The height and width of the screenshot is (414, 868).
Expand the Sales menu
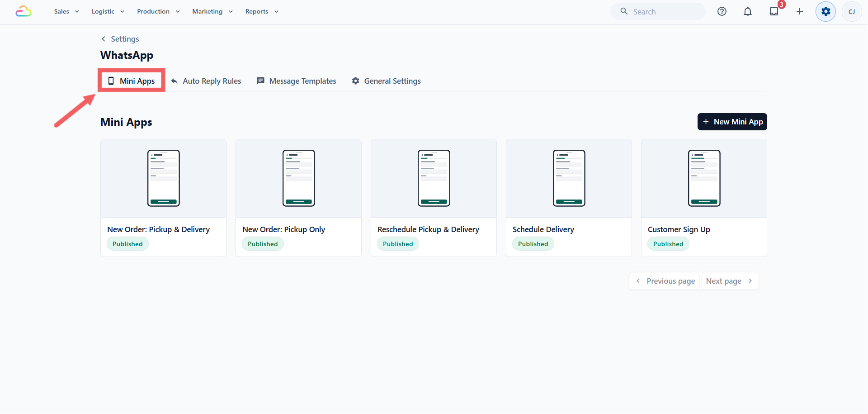(x=66, y=11)
